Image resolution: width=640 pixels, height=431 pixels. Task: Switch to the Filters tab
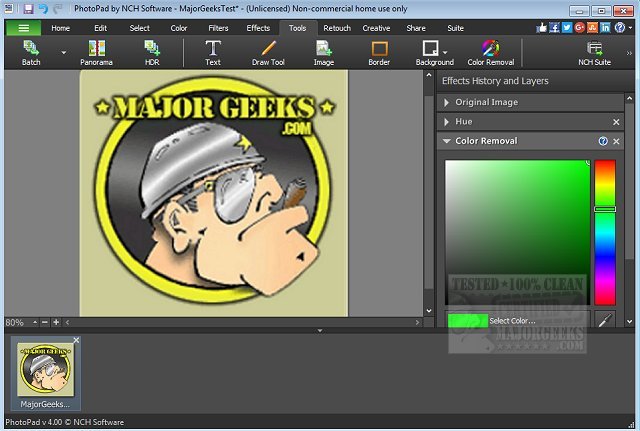click(218, 28)
